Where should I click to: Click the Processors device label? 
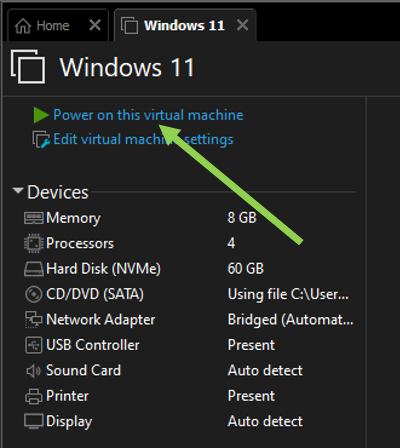80,243
